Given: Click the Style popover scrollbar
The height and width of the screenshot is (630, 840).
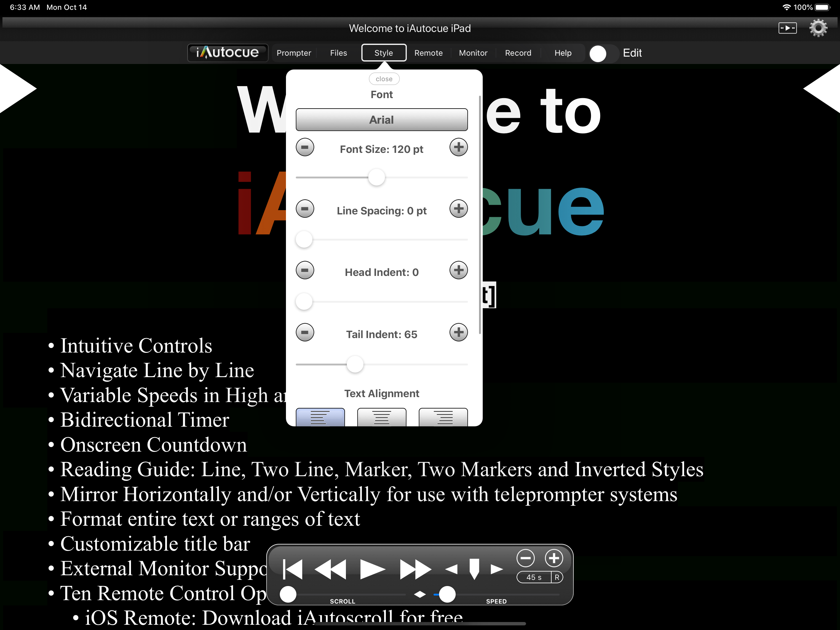Looking at the screenshot, I should [480, 215].
